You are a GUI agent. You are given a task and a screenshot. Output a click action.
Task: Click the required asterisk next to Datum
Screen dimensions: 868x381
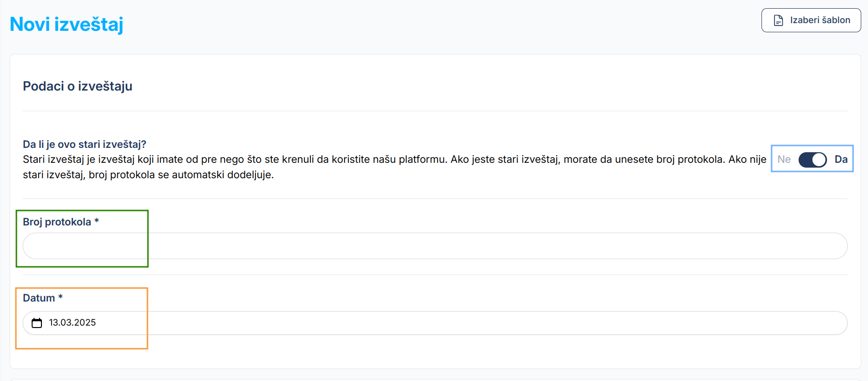tap(60, 297)
